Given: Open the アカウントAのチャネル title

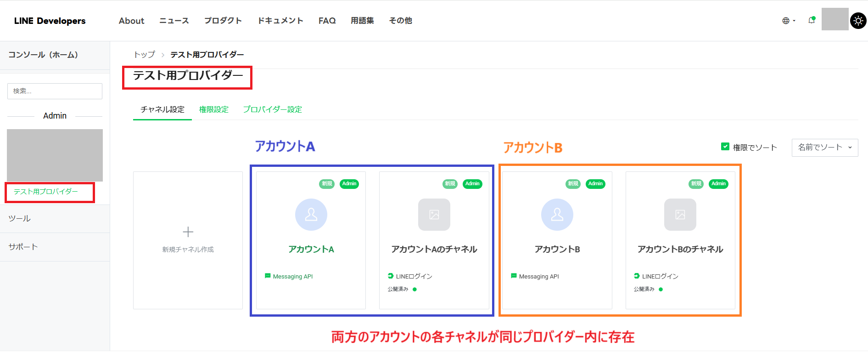Looking at the screenshot, I should (434, 249).
